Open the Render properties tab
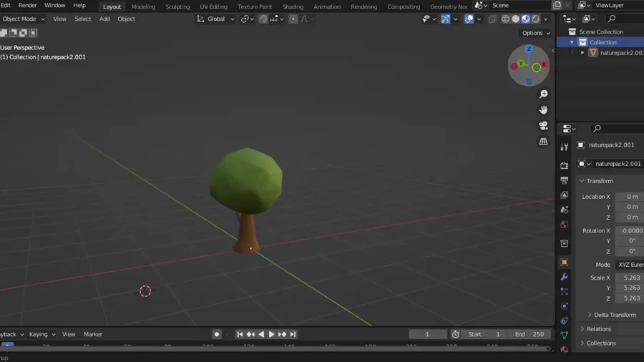 click(565, 165)
